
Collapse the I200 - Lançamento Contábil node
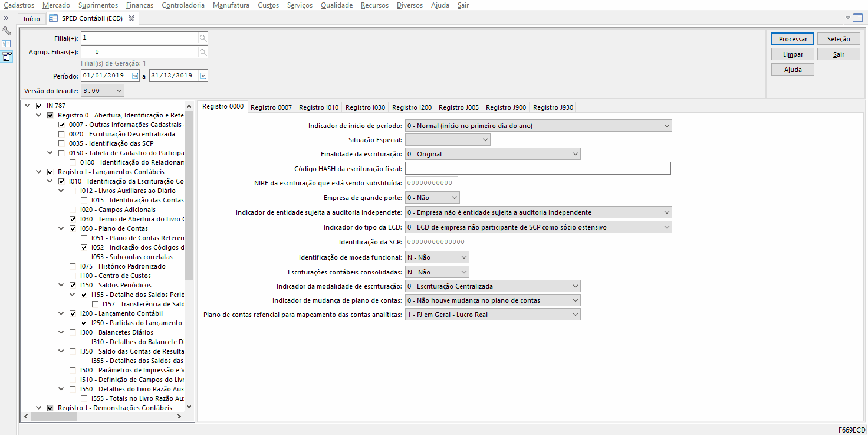61,313
